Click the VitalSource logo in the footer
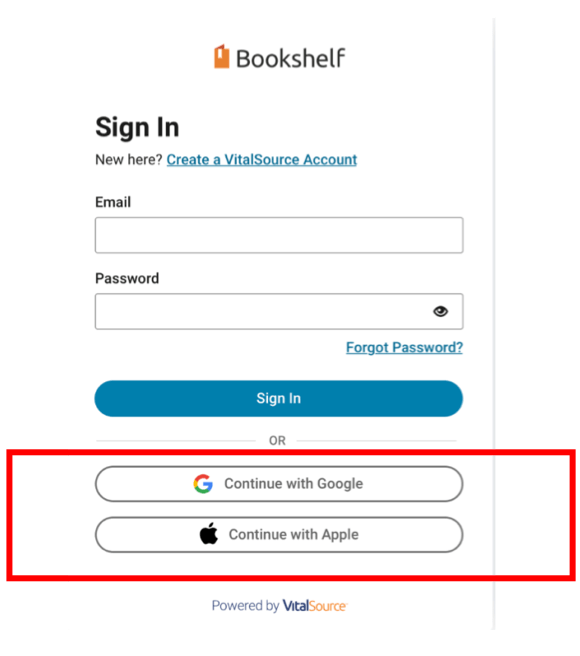 click(315, 606)
